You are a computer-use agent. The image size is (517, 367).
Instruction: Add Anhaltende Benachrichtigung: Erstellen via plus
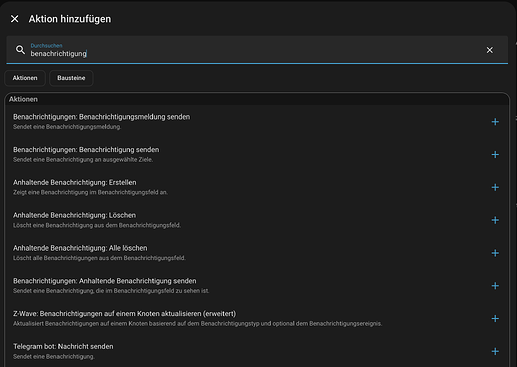(495, 187)
